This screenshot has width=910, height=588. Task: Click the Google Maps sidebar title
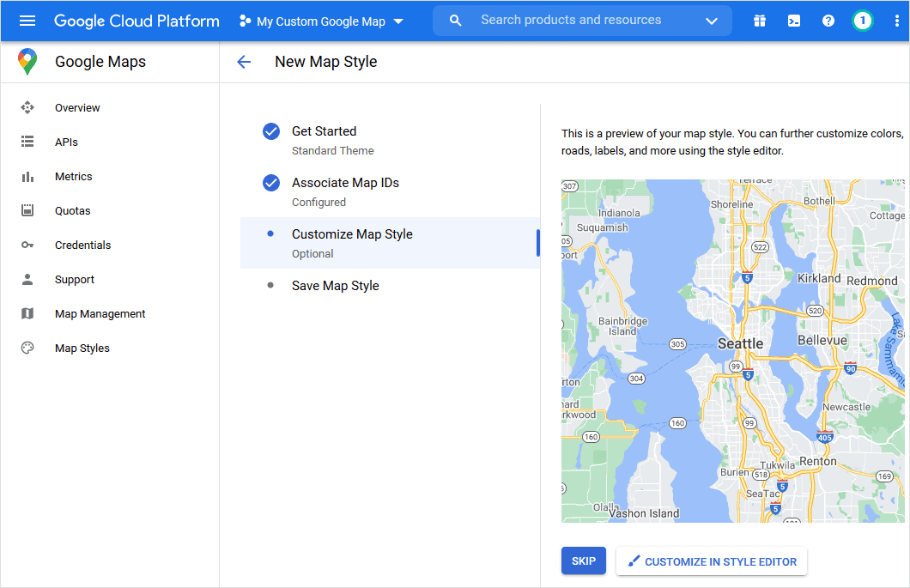click(100, 62)
